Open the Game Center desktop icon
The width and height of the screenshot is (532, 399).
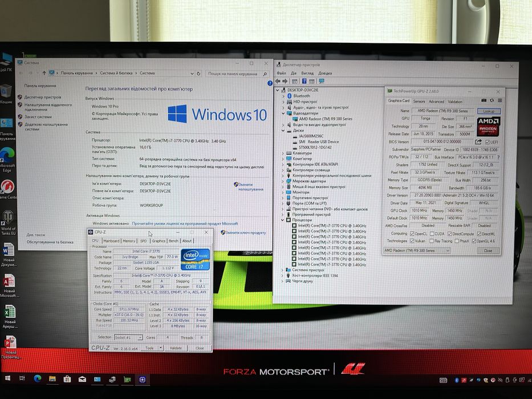tap(7, 189)
